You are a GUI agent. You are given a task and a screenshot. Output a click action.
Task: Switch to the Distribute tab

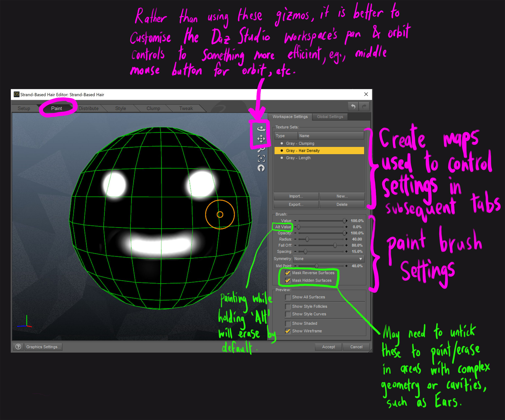click(88, 108)
